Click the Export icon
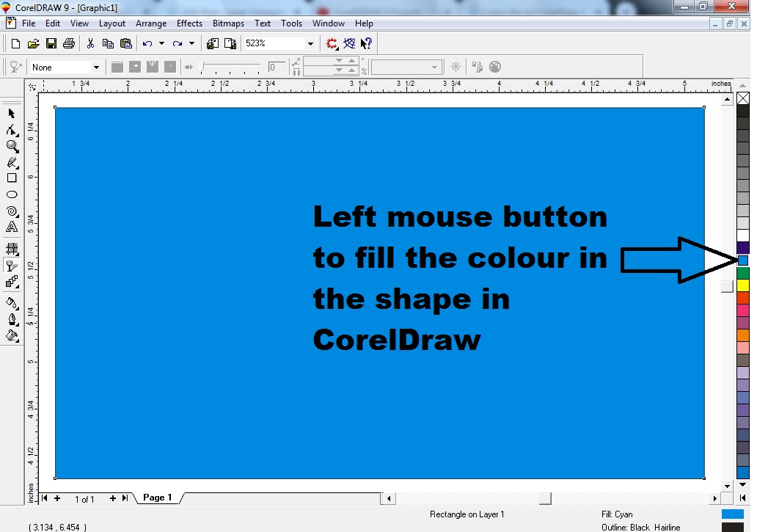Screen dimensions: 757x532 230,43
